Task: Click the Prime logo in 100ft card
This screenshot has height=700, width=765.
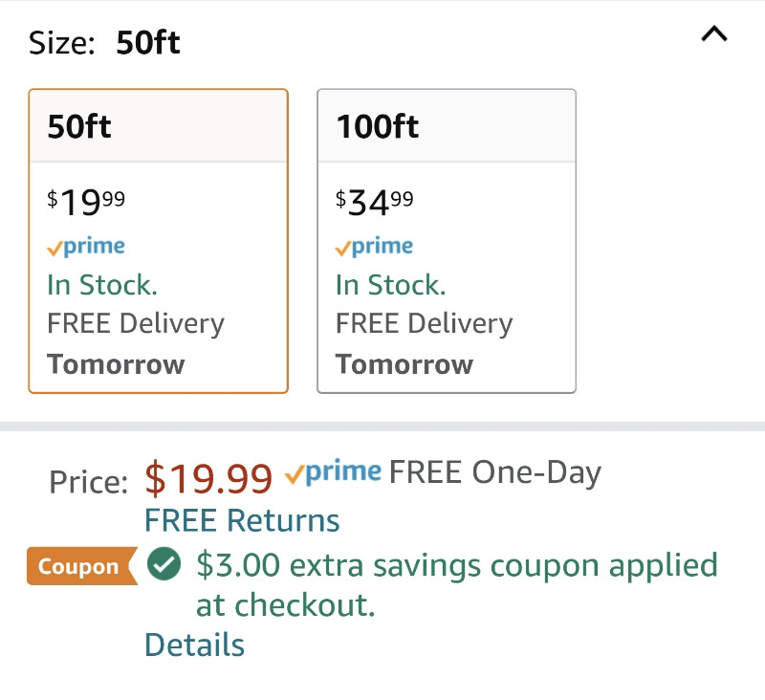Action: click(x=374, y=247)
